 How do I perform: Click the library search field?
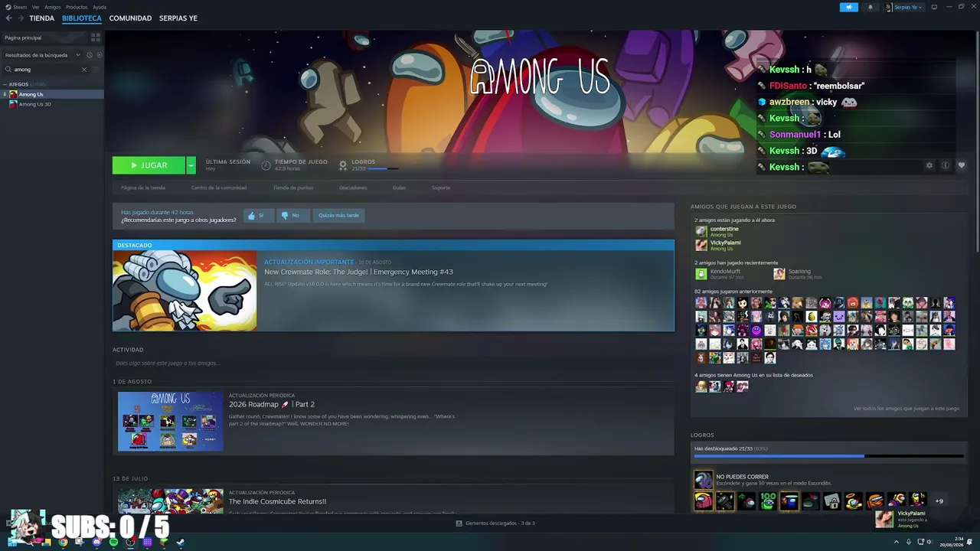click(x=46, y=70)
